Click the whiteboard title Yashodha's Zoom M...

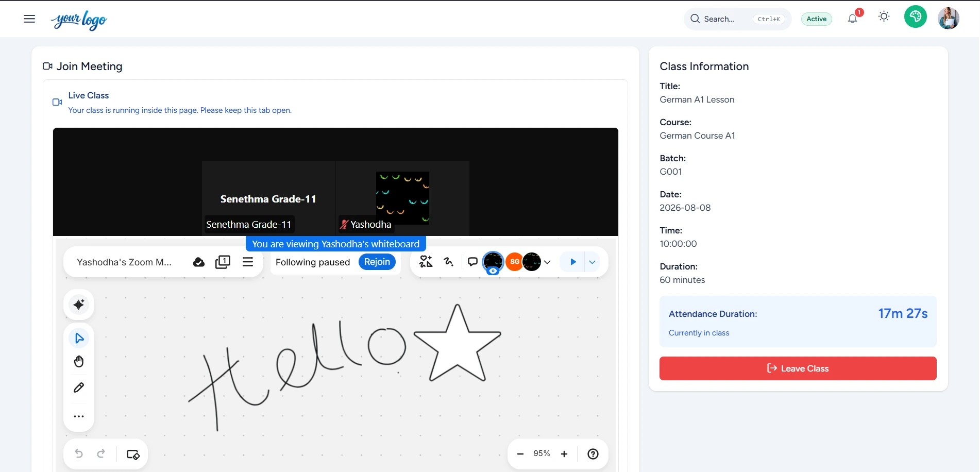[124, 262]
